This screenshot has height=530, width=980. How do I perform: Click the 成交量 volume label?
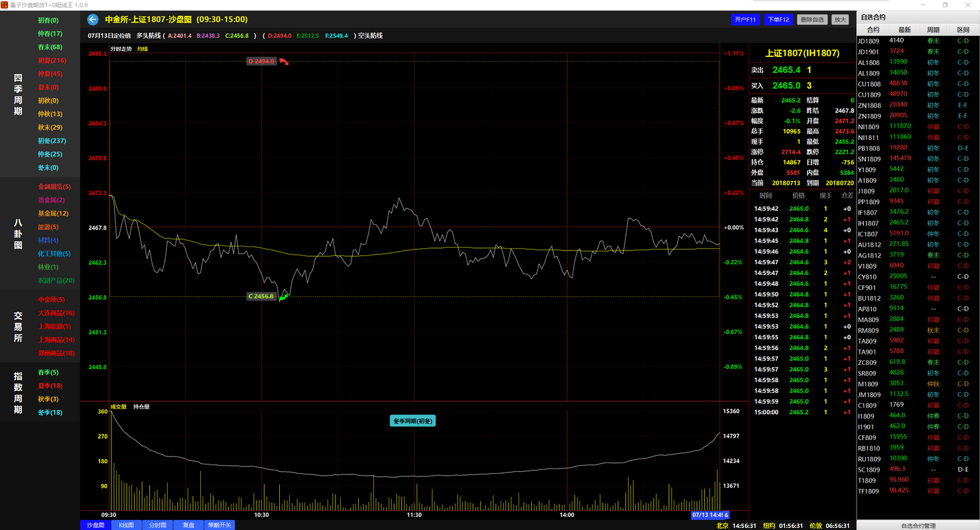pos(118,407)
